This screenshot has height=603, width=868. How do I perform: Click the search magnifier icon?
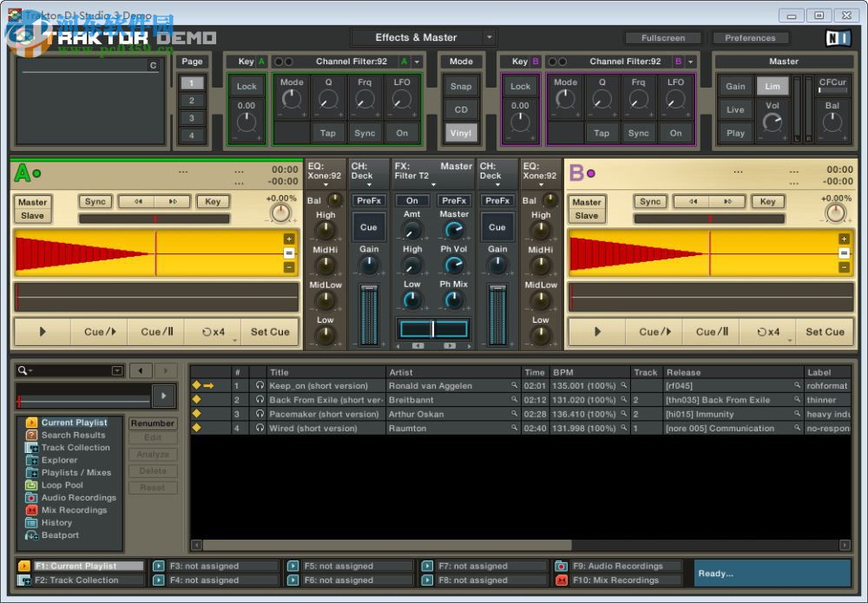coord(23,370)
